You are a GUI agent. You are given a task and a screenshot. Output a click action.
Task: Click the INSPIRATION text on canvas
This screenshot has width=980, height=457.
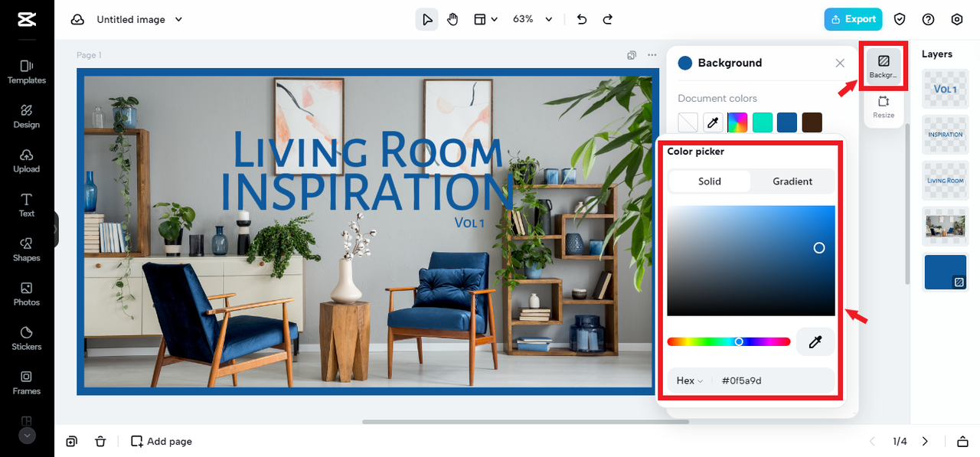coord(367,191)
